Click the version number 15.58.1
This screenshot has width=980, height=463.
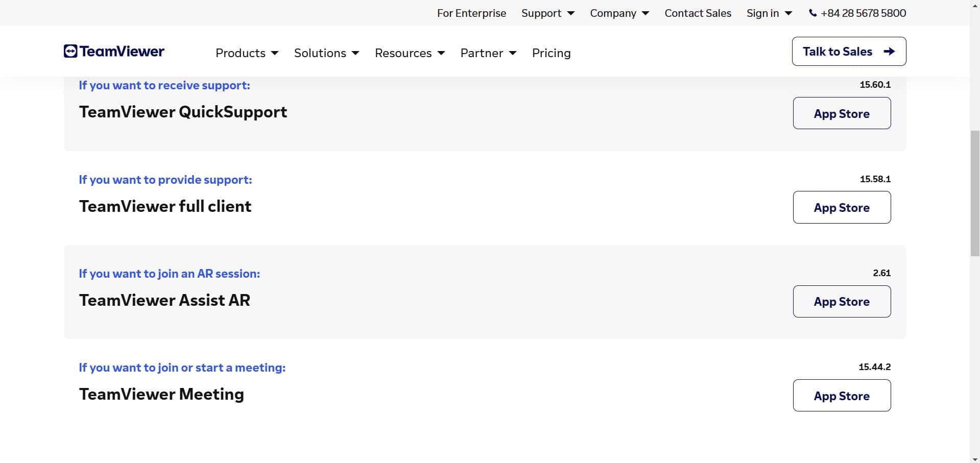(x=875, y=179)
